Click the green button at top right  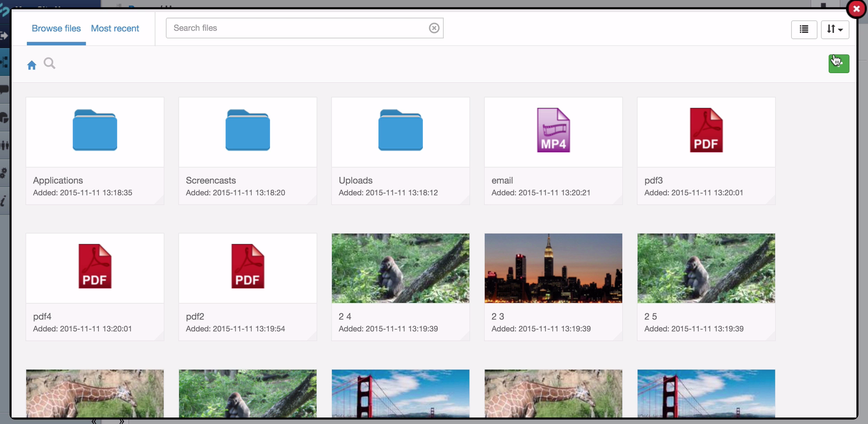(838, 64)
